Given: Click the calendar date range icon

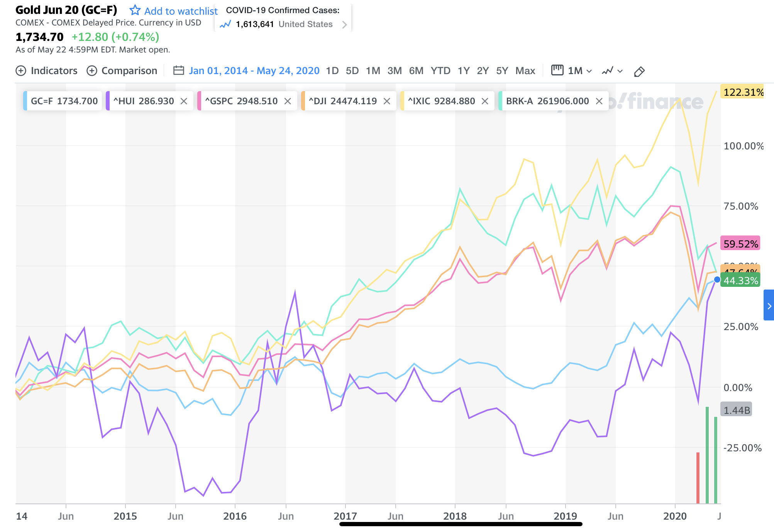Looking at the screenshot, I should pos(178,71).
